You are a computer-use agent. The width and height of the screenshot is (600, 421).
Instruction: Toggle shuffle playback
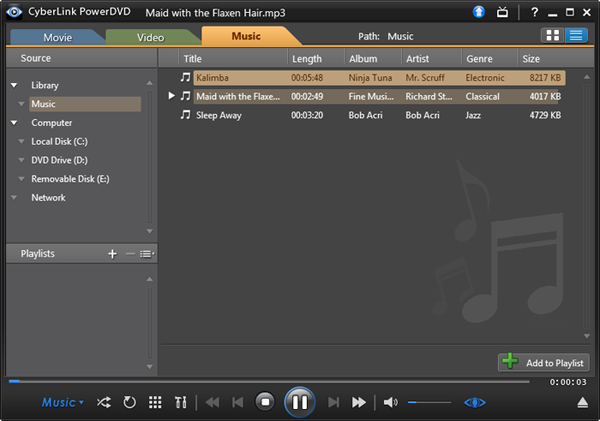point(104,402)
